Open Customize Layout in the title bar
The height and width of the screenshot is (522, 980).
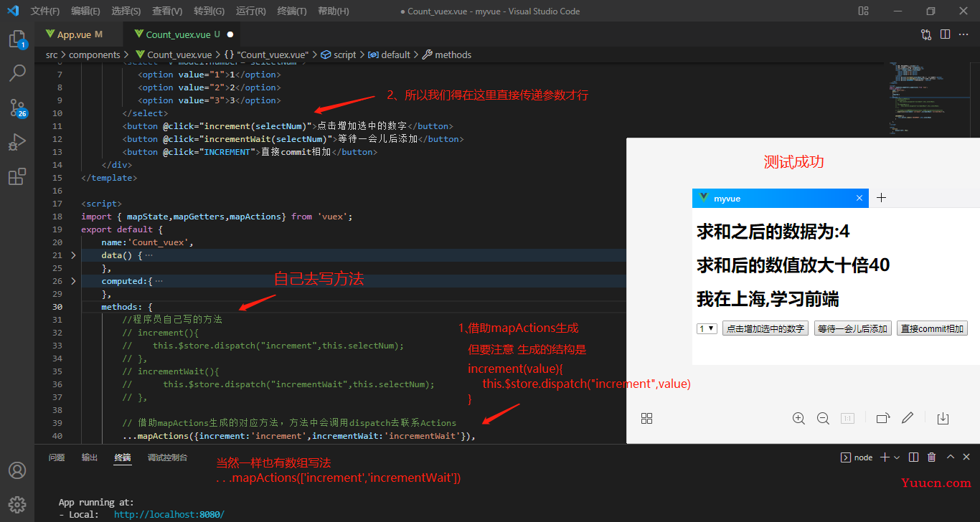click(864, 11)
